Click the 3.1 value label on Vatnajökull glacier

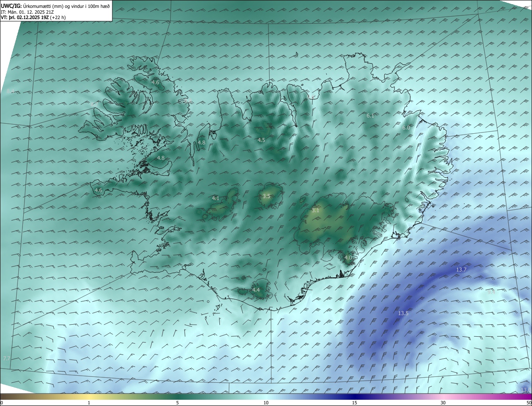coord(315,210)
